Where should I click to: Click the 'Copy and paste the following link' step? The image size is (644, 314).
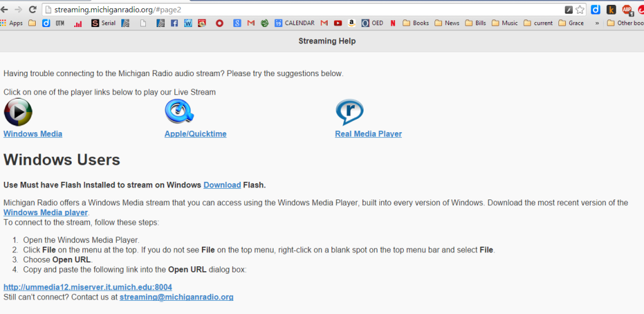pos(135,269)
